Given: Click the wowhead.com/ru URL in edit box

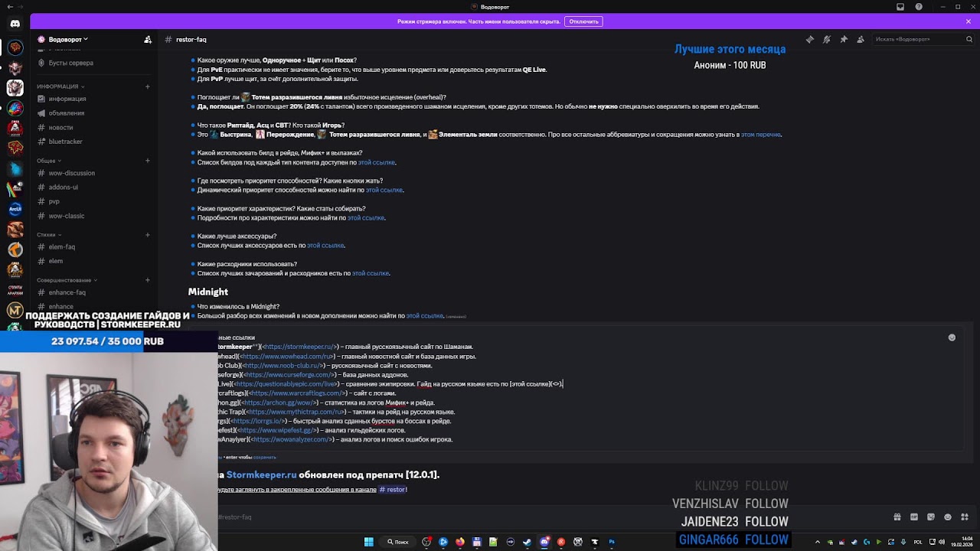Looking at the screenshot, I should pos(286,357).
